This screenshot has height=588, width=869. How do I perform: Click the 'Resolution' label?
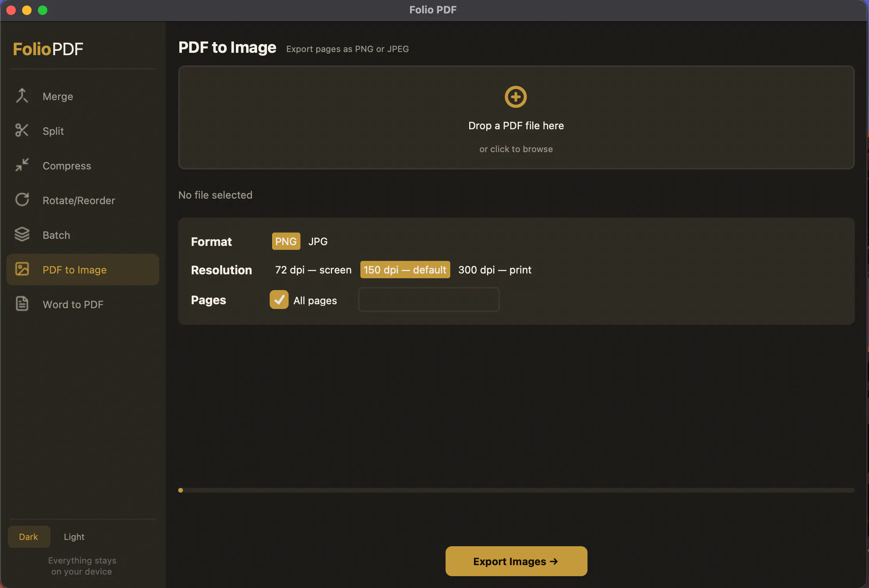click(x=222, y=270)
